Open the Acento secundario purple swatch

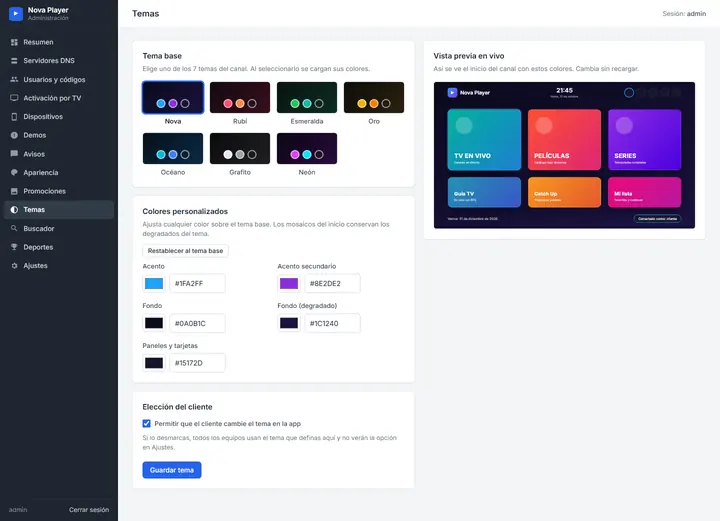pyautogui.click(x=289, y=284)
